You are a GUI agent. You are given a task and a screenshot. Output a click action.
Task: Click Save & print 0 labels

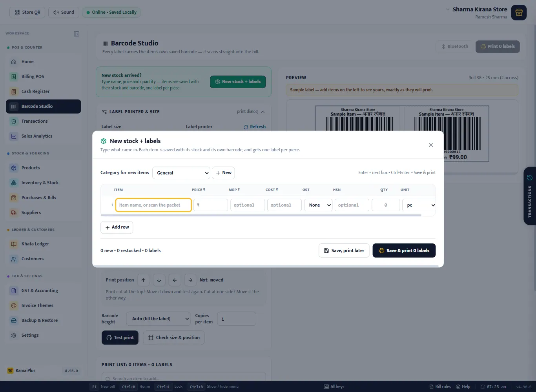[404, 250]
